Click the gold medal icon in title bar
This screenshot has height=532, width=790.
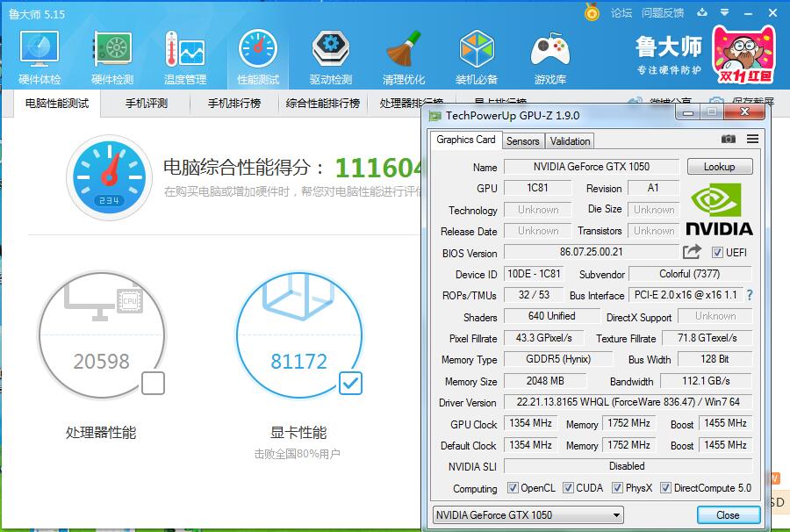[x=592, y=12]
